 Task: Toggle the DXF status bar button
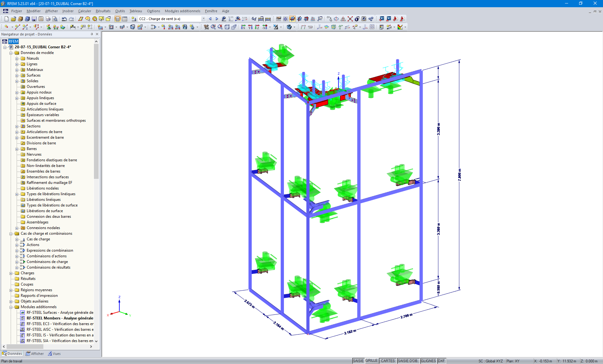(x=441, y=361)
